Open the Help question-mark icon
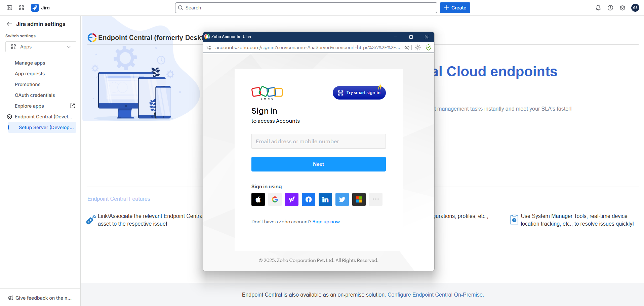 point(610,8)
